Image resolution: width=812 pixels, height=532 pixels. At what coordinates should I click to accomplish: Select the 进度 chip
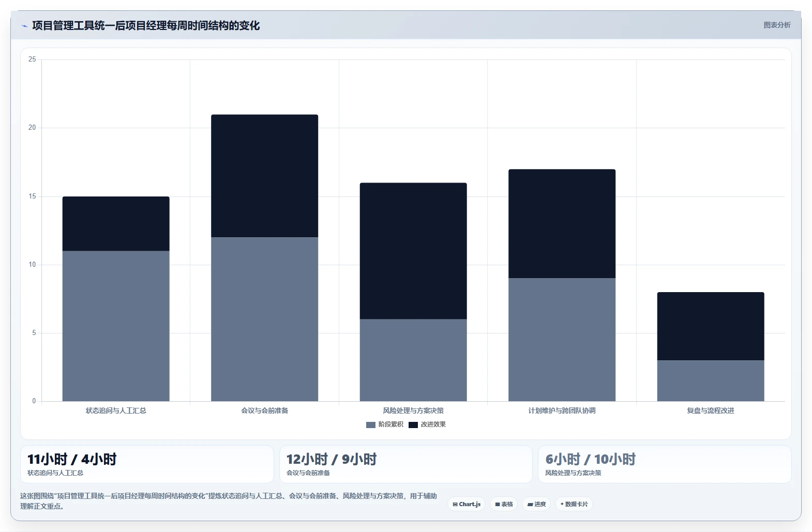(536, 504)
